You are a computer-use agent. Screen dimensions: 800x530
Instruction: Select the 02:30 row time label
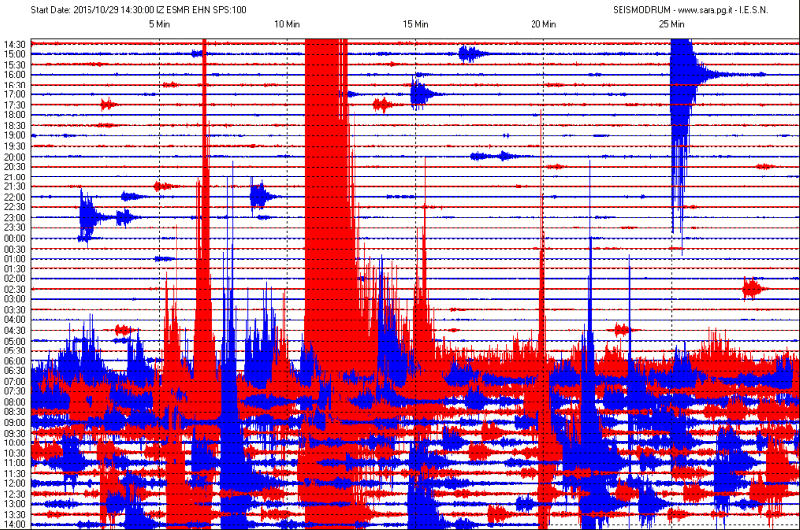pos(14,289)
